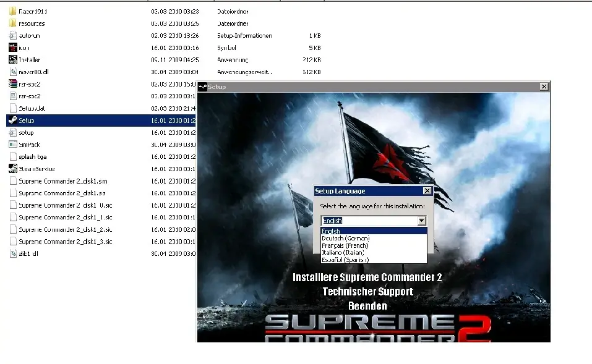
Task: Click the Supreme Commander 2_disk1_2.sic file icon
Action: [x=13, y=229]
